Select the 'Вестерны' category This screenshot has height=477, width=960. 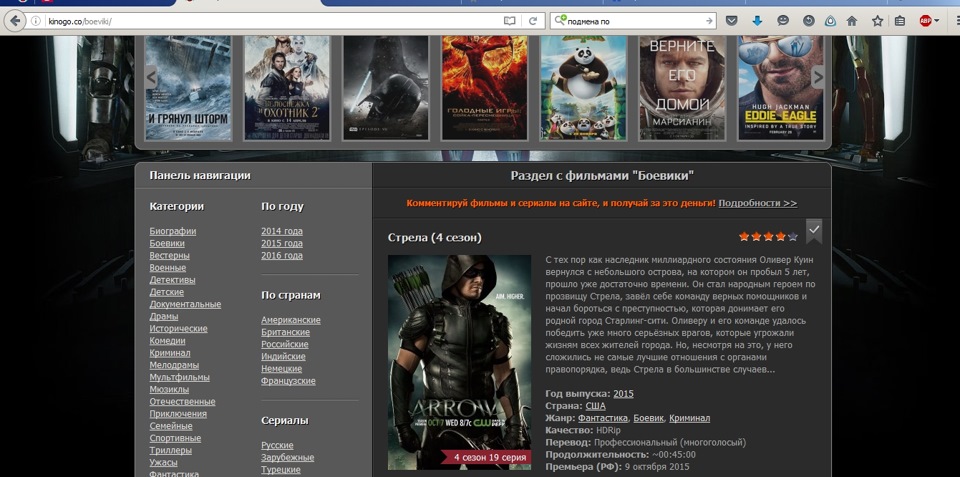[170, 255]
